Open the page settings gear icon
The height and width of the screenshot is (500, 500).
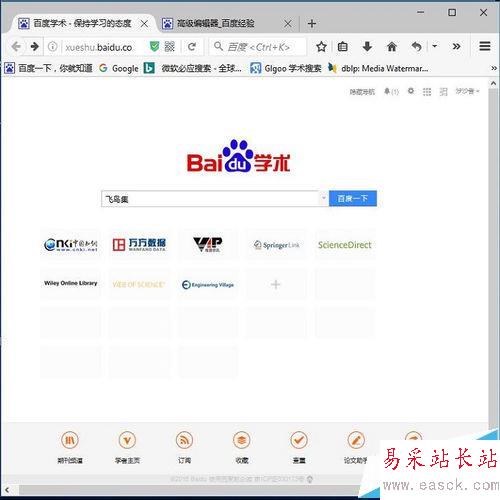[411, 91]
